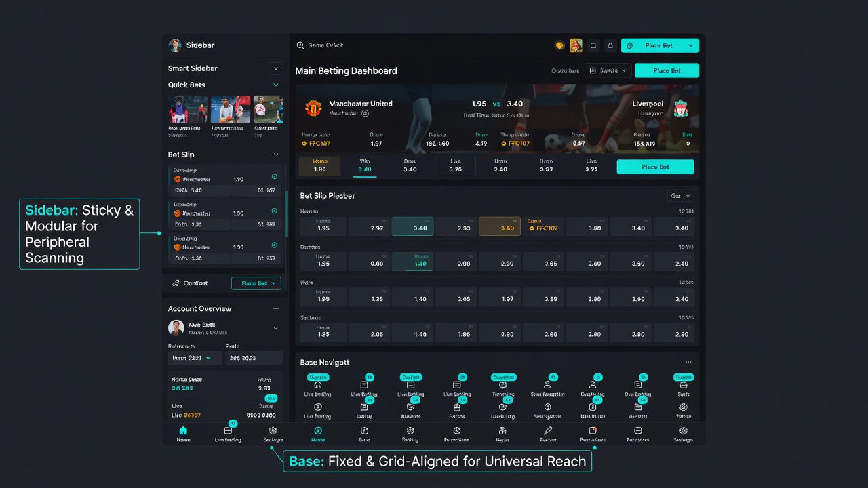Click the Manchester United crest
868x488 pixels.
click(x=313, y=107)
